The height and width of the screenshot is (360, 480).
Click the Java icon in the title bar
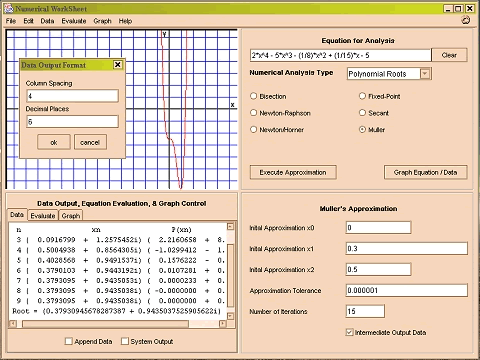coord(9,9)
